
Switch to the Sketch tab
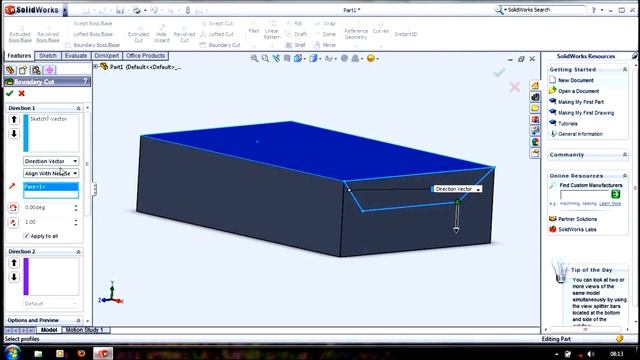point(48,56)
